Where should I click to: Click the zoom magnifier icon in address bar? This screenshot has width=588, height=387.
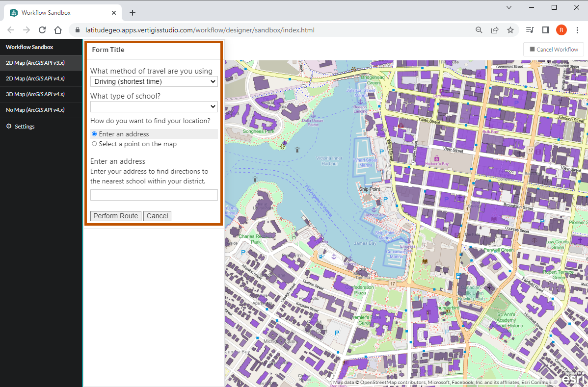[479, 30]
